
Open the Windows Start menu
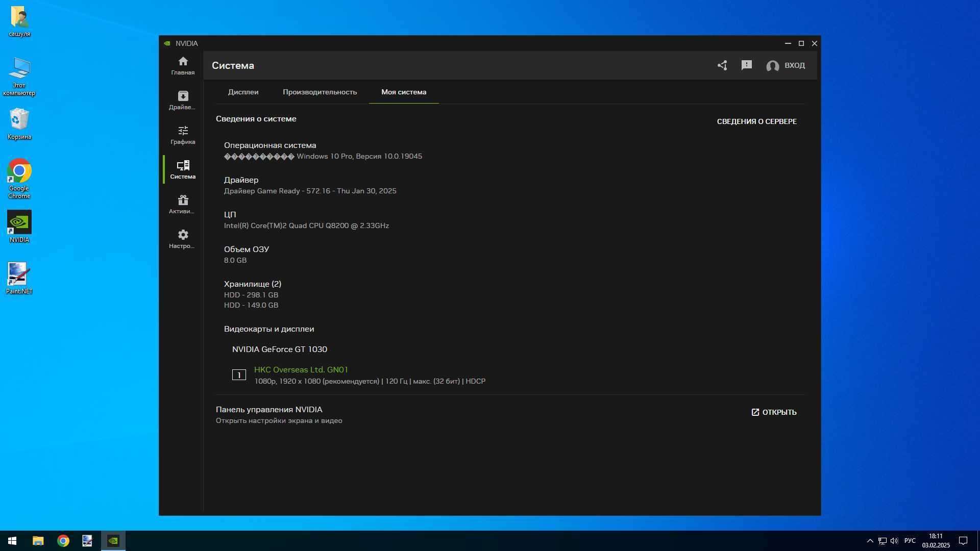12,541
